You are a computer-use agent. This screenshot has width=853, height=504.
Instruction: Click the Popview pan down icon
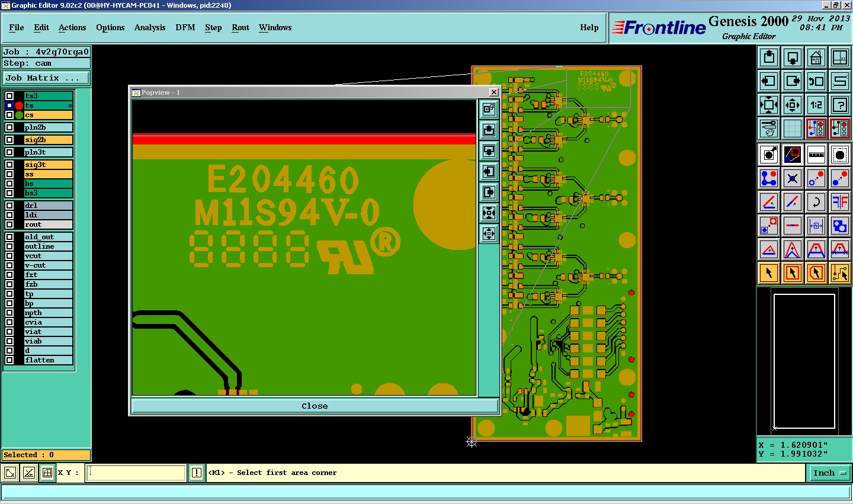[x=489, y=151]
